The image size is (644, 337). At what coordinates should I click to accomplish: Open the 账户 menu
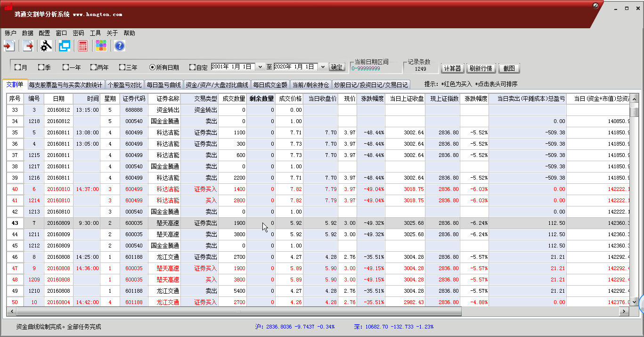[10, 33]
